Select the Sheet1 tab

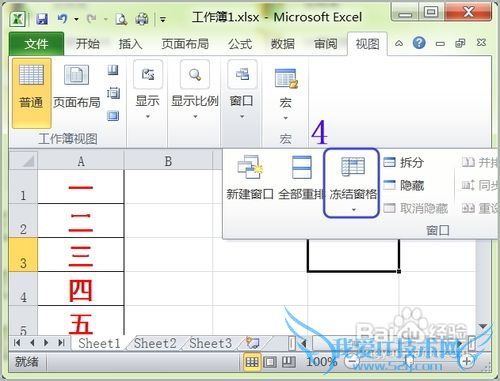tap(99, 343)
